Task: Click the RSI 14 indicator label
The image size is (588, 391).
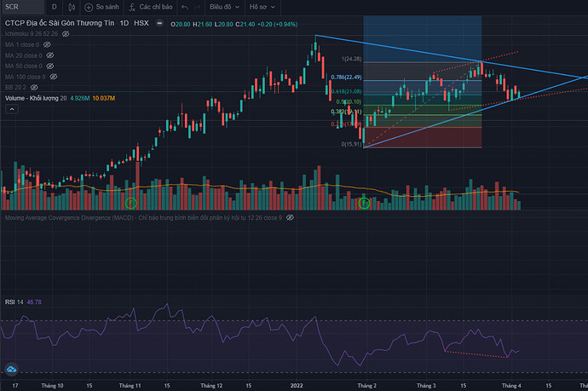Action: point(14,302)
